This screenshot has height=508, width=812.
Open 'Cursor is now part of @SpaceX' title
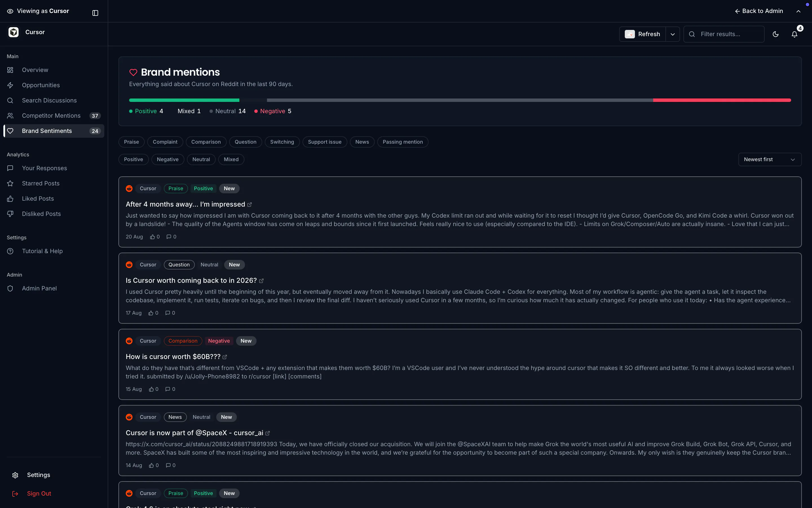tap(195, 433)
